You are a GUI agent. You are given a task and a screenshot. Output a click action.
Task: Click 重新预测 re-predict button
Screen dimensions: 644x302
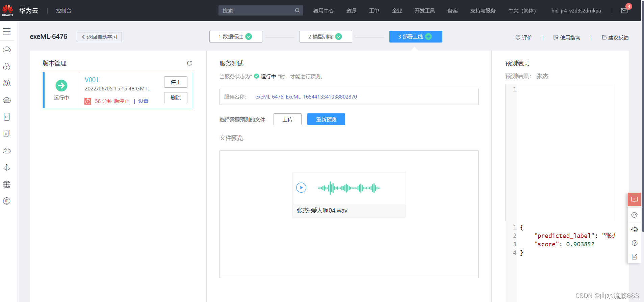point(326,119)
